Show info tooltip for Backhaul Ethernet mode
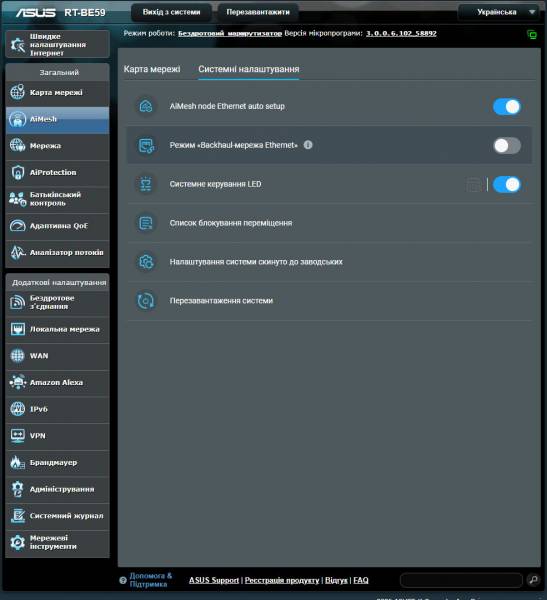Image resolution: width=547 pixels, height=600 pixels. click(308, 145)
